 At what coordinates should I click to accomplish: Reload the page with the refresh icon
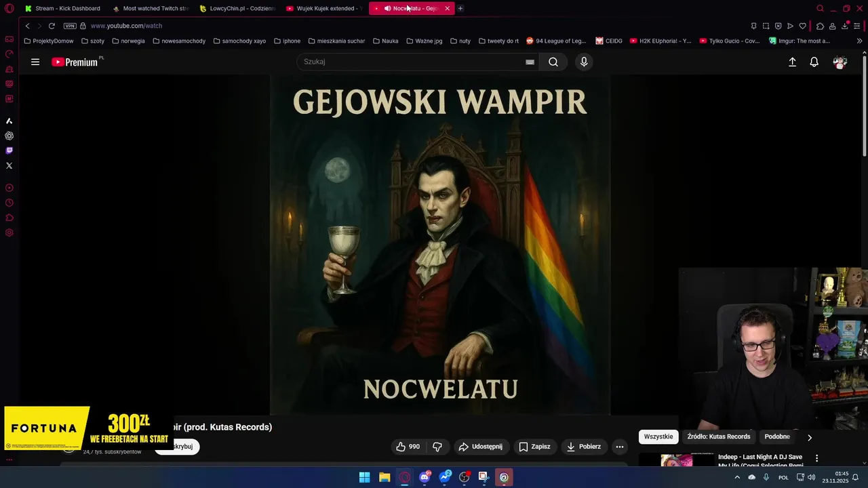click(x=52, y=26)
